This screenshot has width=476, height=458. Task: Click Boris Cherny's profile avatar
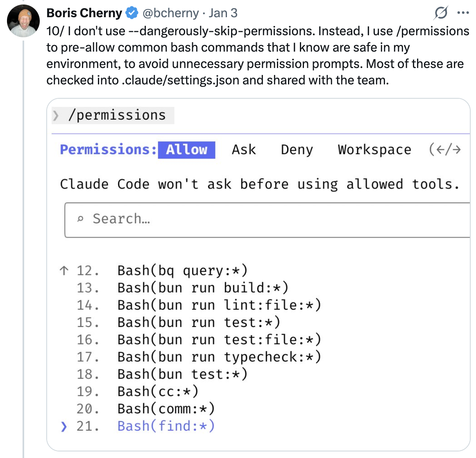tap(23, 20)
